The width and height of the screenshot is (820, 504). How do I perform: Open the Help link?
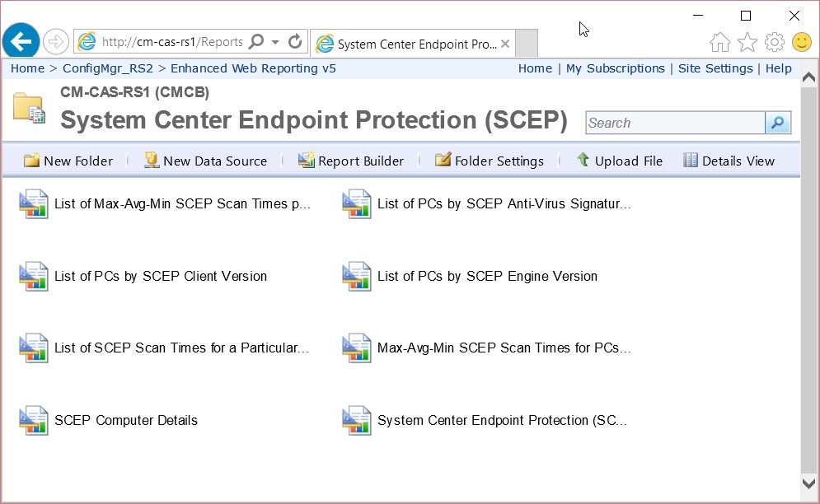[x=778, y=68]
